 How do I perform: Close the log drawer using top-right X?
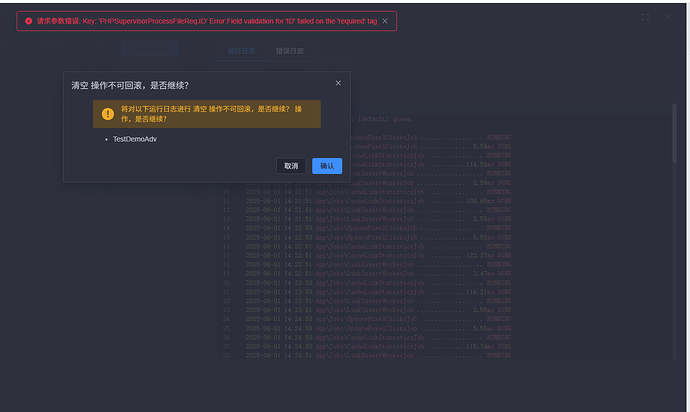[x=668, y=17]
